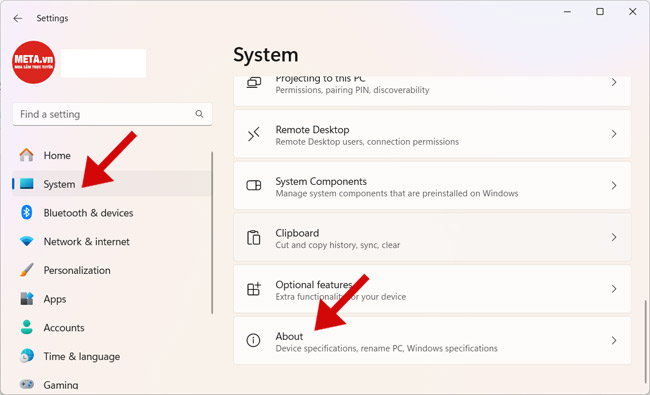Close the Settings window

click(x=633, y=12)
